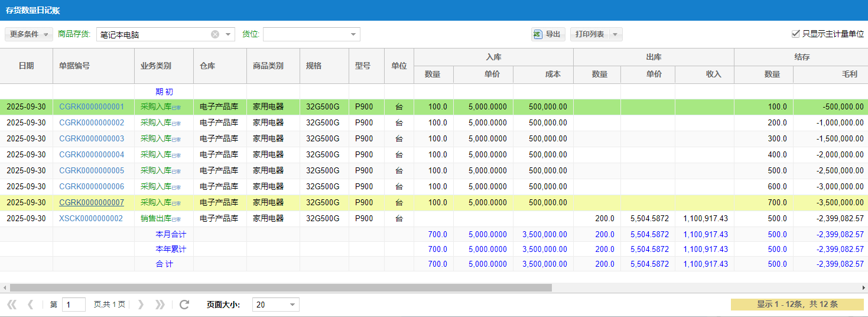Screen dimensions: 868x317
Task: Open document CGRK0000000007
Action: pyautogui.click(x=92, y=202)
